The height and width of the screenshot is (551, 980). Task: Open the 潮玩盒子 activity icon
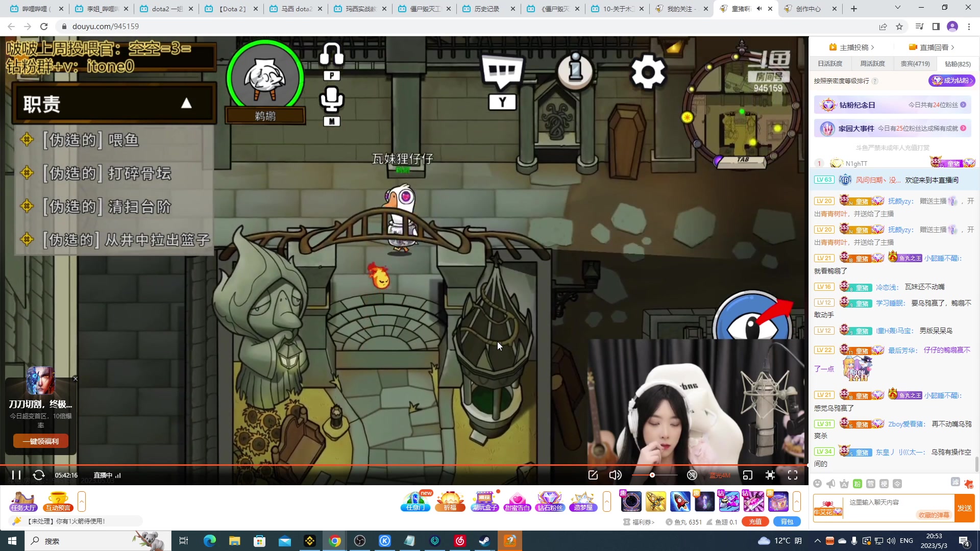click(x=484, y=502)
